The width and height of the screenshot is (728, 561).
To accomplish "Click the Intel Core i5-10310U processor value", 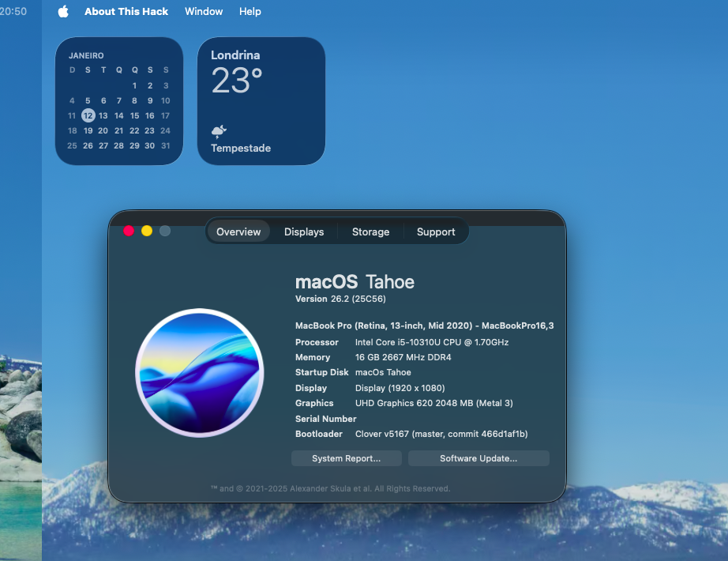I will pyautogui.click(x=432, y=343).
